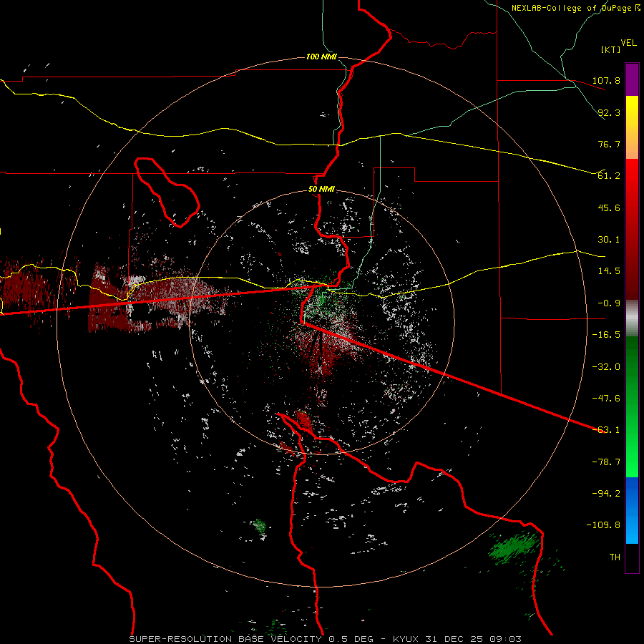Screen dimensions: 644x644
Task: Click the NEXLAB-College of DuPage watermark text
Action: [575, 8]
